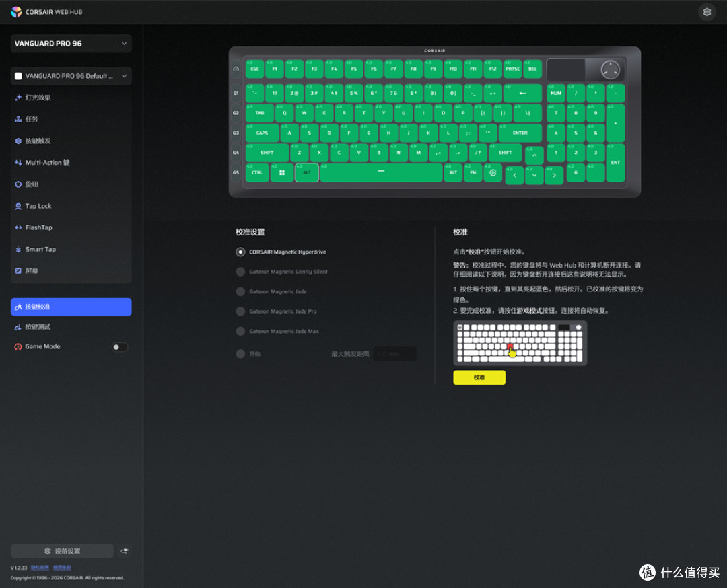This screenshot has width=727, height=588.
Task: Click the game mode icon above G1
Action: [x=236, y=69]
